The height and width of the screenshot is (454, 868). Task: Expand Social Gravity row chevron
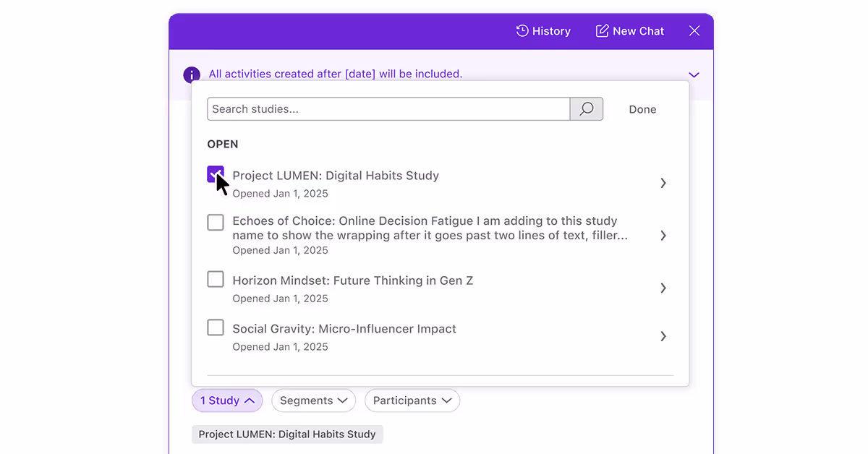click(663, 336)
